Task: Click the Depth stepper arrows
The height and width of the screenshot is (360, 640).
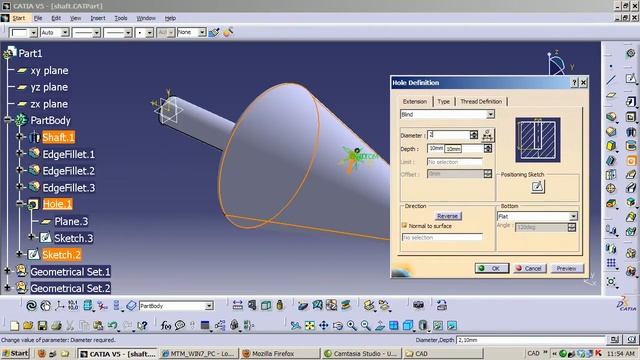Action: pyautogui.click(x=488, y=149)
